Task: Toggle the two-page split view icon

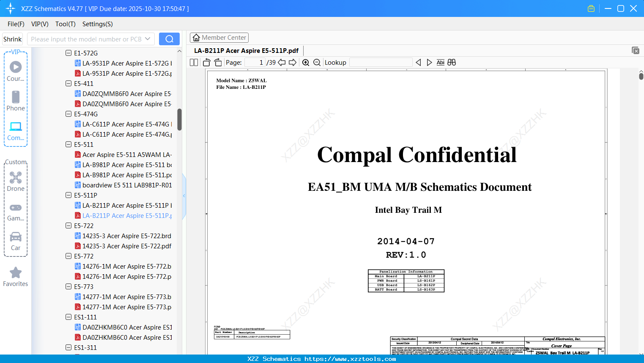Action: coord(194,63)
